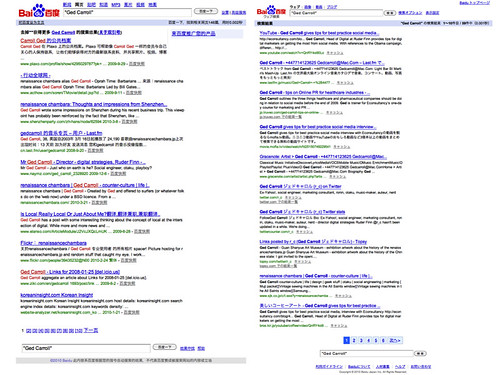The height and width of the screenshot is (375, 500).
Task: Open 'Mr Ged Carroll - Director - digital strategies' result
Action: 83,162
